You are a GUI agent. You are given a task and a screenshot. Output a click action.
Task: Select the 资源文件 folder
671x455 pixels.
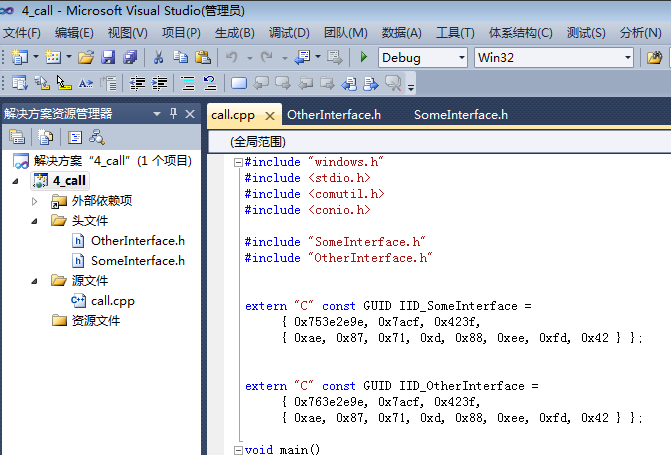tap(95, 321)
